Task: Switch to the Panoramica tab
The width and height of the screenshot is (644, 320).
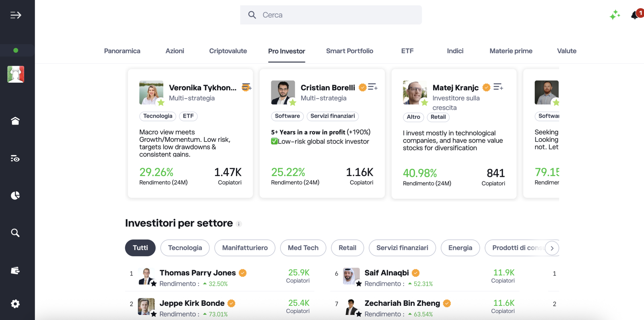Action: 122,51
